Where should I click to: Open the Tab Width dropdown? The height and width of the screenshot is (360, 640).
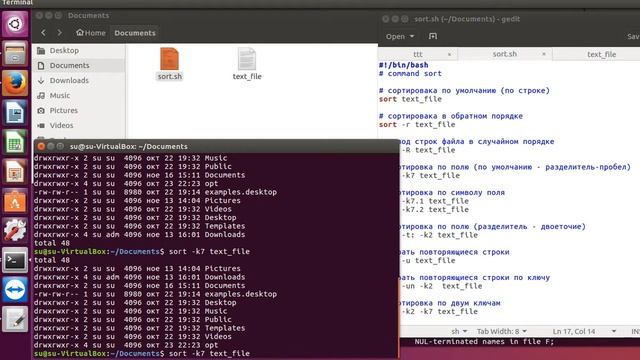(502, 331)
